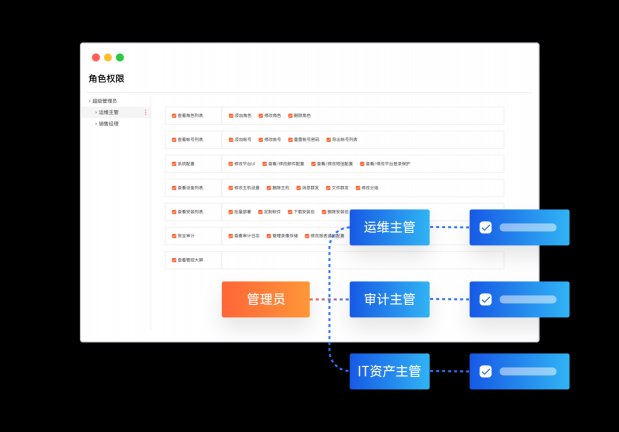This screenshot has height=432, width=619.
Task: Uncheck 查看设备列表 permission
Action: coord(174,188)
